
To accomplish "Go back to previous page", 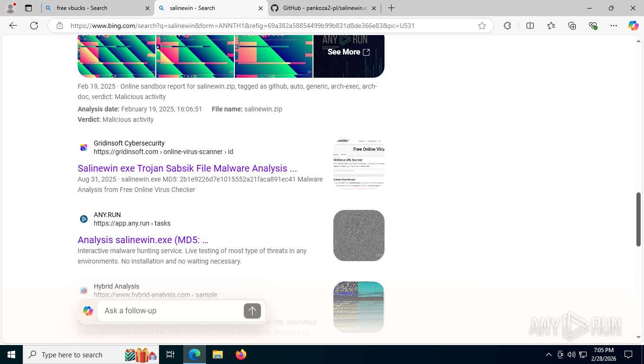I will pos(13,26).
